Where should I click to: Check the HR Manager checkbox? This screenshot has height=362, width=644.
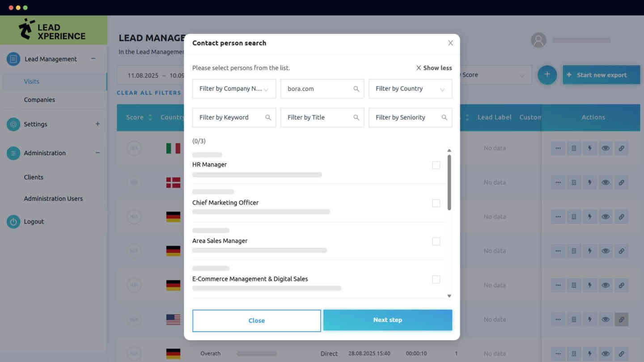[436, 165]
